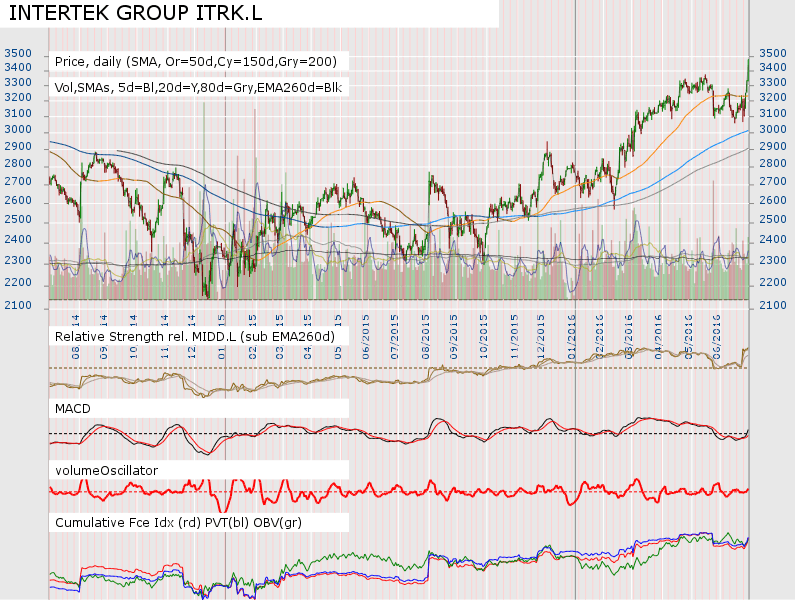Click the 07/2015 date axis label
This screenshot has height=601, width=795.
point(395,337)
